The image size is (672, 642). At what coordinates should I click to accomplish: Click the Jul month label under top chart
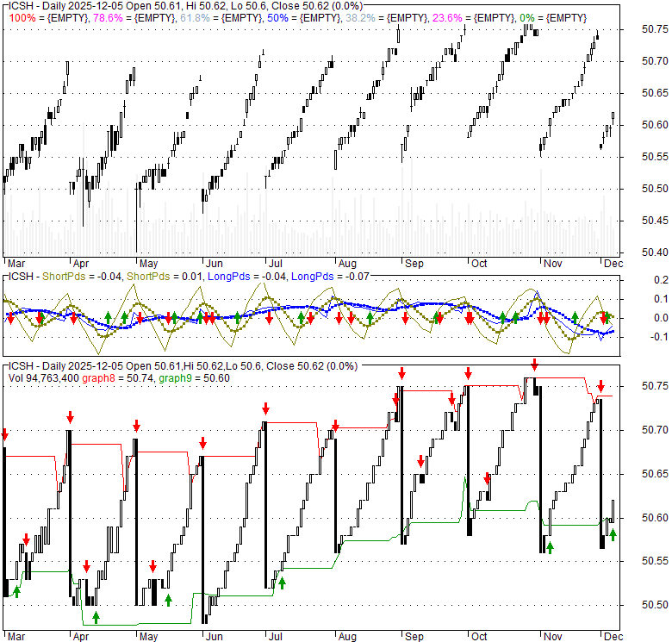tap(275, 264)
